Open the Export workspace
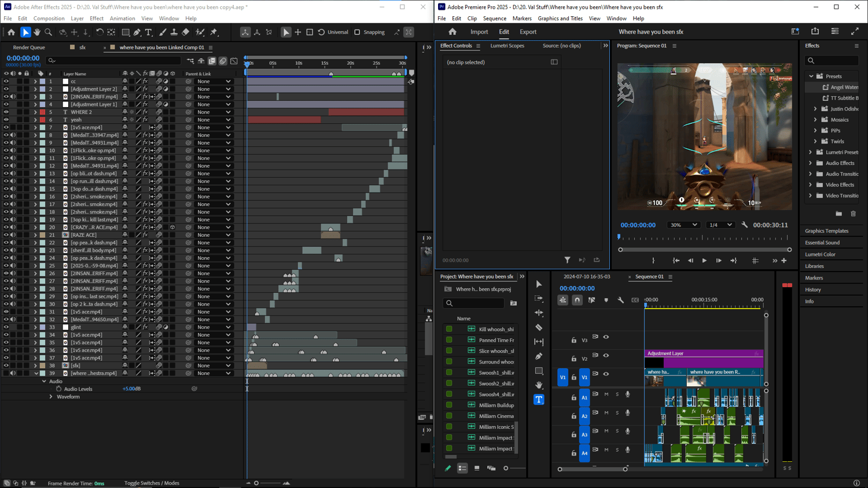 click(x=528, y=32)
